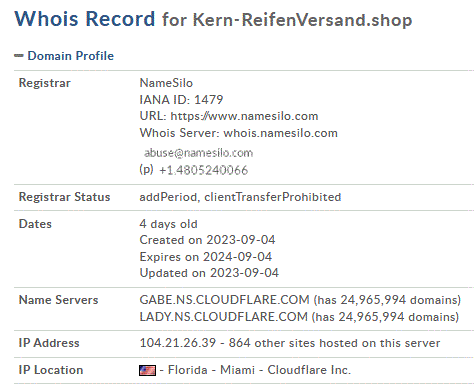The height and width of the screenshot is (385, 475).
Task: Click the 'IP Address' row label
Action: point(49,343)
